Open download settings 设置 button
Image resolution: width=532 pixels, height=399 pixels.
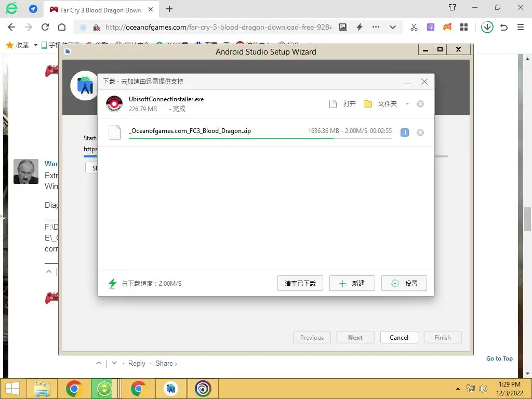point(404,283)
